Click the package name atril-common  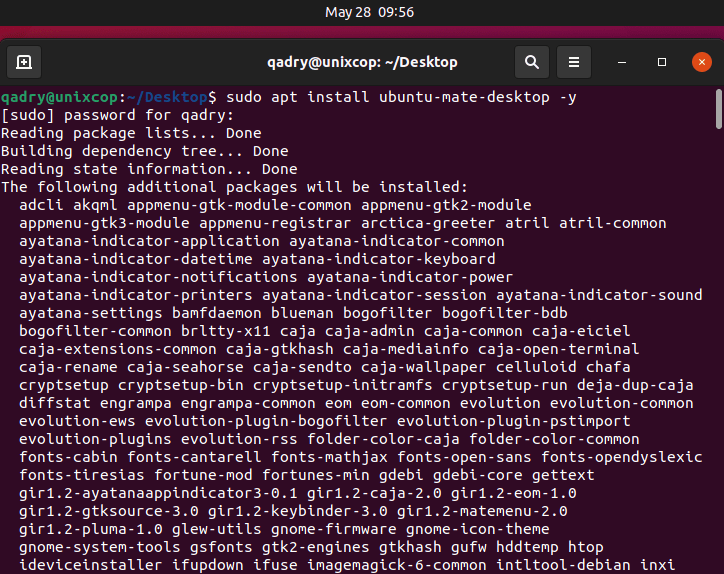[613, 224]
